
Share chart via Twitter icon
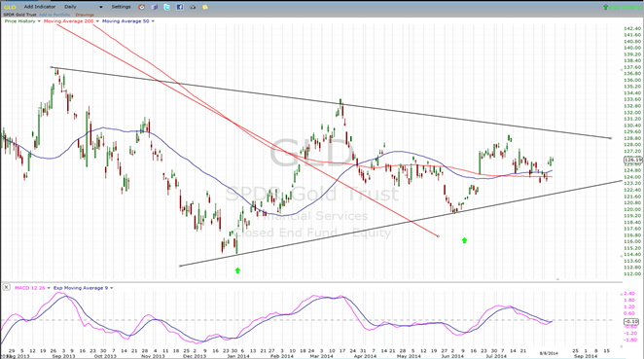[x=166, y=7]
